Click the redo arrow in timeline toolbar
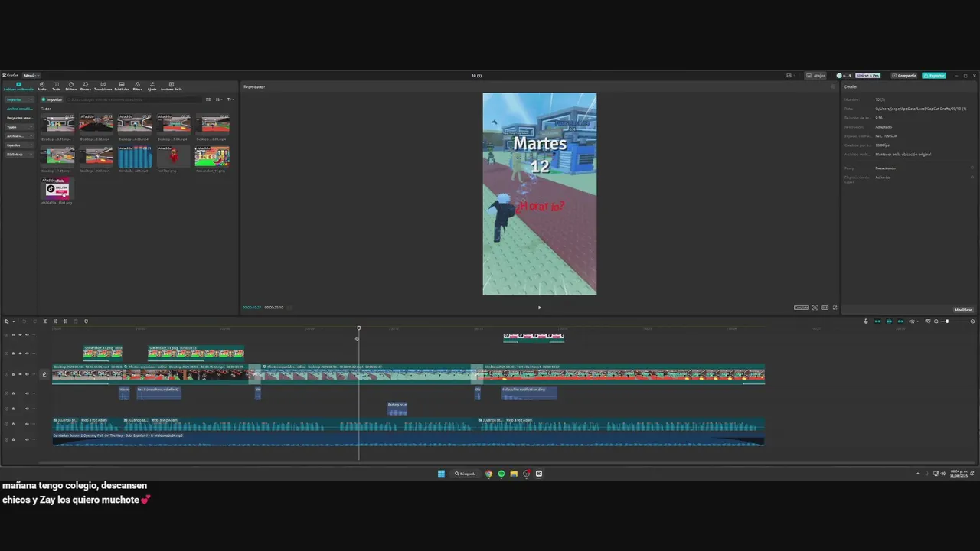The width and height of the screenshot is (980, 551). pyautogui.click(x=34, y=321)
